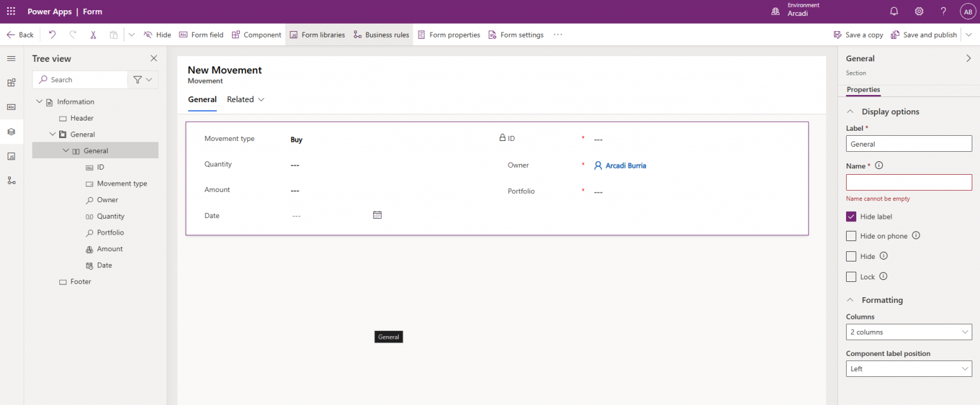Viewport: 980px width, 405px height.
Task: Open the app launcher waffle icon
Action: 11,11
